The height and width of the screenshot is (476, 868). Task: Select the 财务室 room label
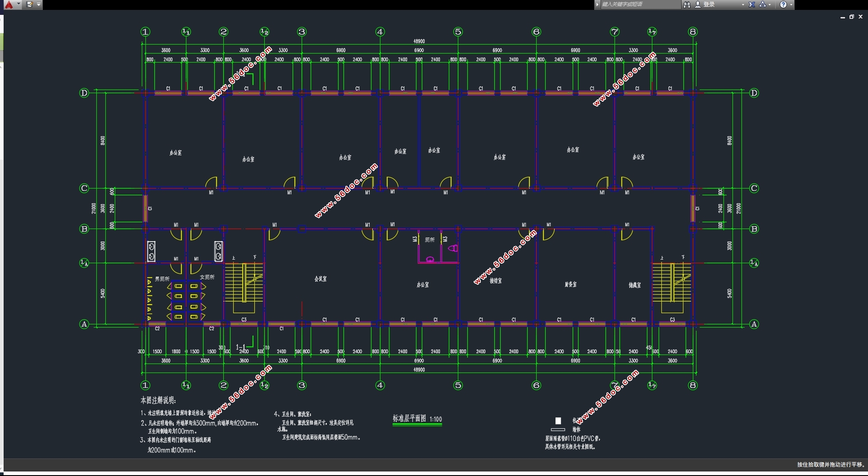point(570,284)
